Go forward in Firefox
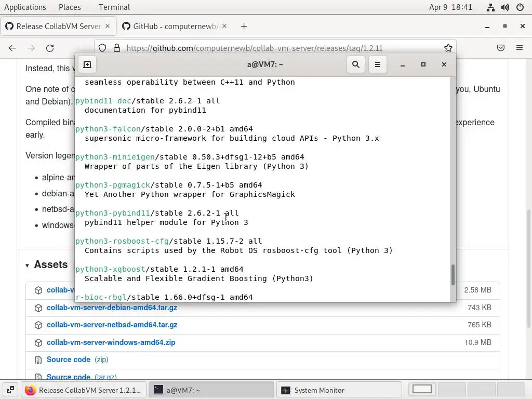Image resolution: width=532 pixels, height=399 pixels. 31,48
